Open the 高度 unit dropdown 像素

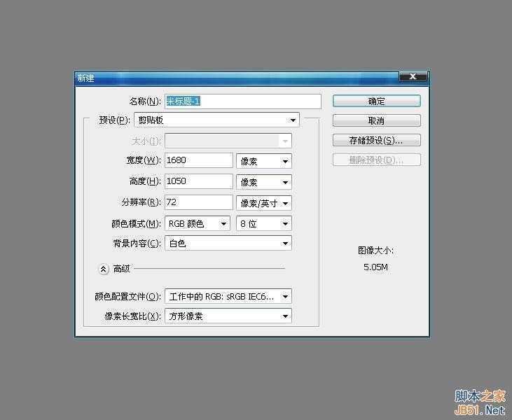point(264,182)
